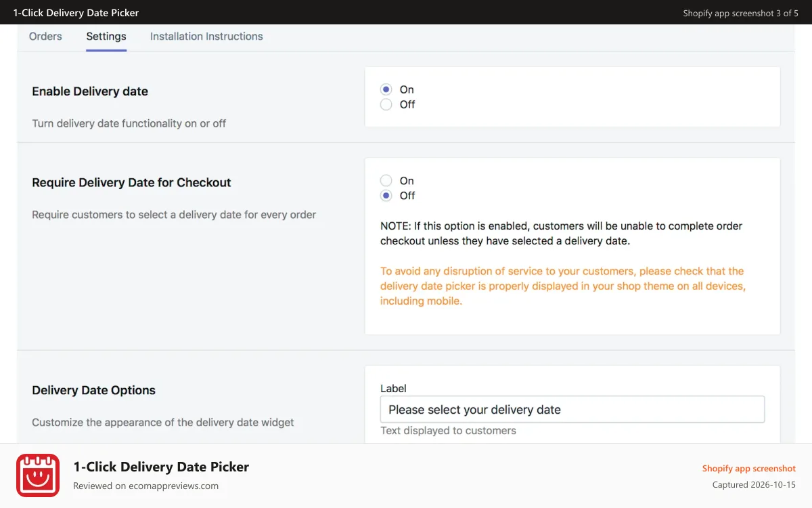Click the top bar title '1-Click Delivery Date Picker'

(76, 13)
